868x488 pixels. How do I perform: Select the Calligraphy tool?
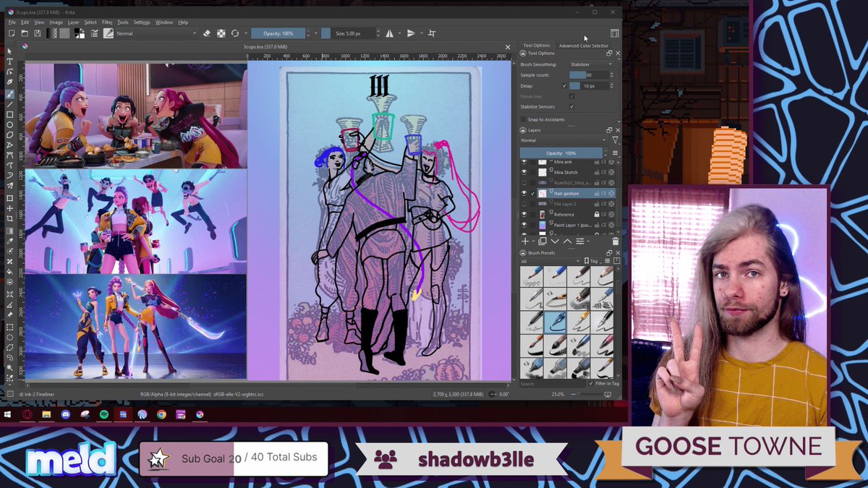coord(10,82)
